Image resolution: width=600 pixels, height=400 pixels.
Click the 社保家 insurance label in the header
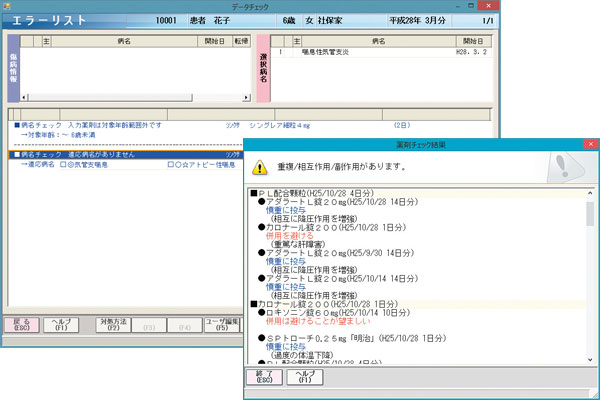click(x=330, y=20)
